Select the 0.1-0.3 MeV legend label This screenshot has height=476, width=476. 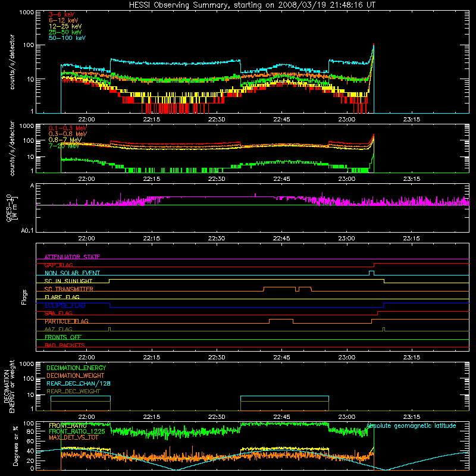68,128
